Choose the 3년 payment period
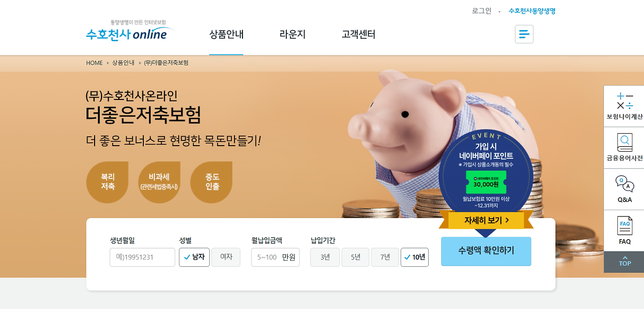644x309 pixels. (325, 257)
